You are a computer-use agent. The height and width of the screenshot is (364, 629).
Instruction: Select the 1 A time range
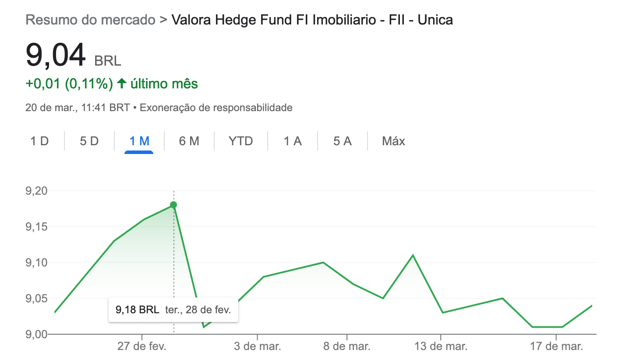pyautogui.click(x=292, y=141)
